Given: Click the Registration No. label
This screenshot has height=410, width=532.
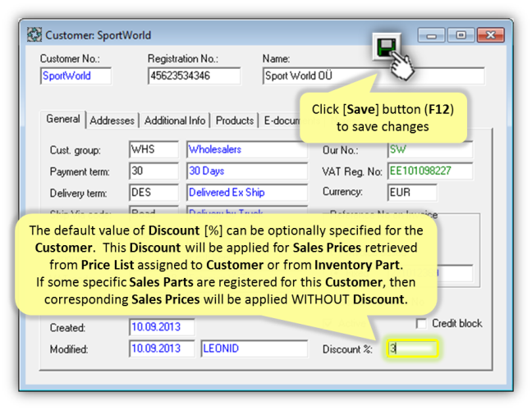Looking at the screenshot, I should coord(182,58).
